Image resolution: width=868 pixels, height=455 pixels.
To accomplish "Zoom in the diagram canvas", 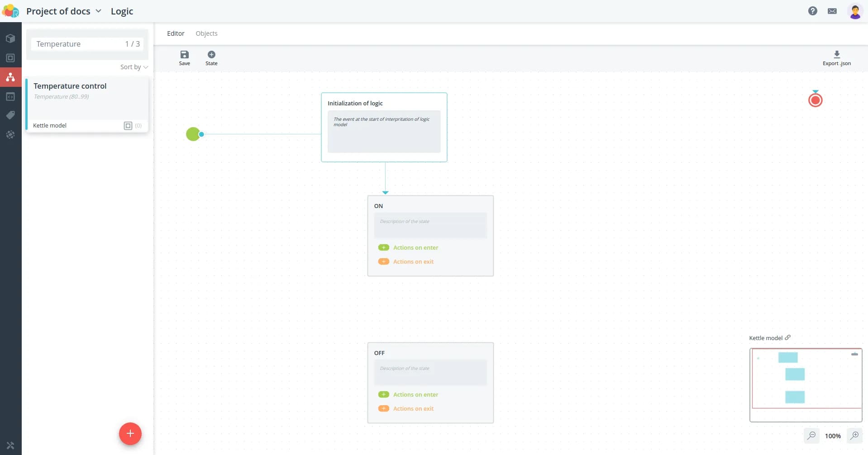I will (854, 436).
